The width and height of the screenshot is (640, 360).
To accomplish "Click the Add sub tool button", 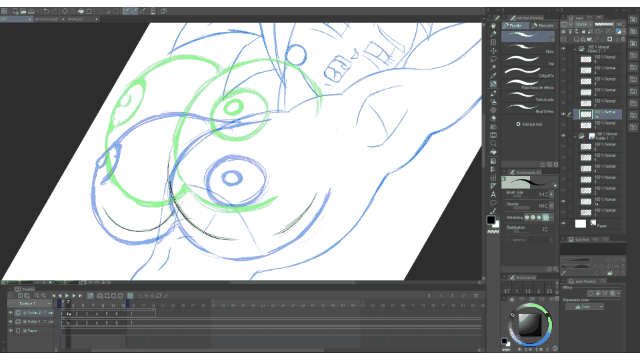I will [x=529, y=124].
